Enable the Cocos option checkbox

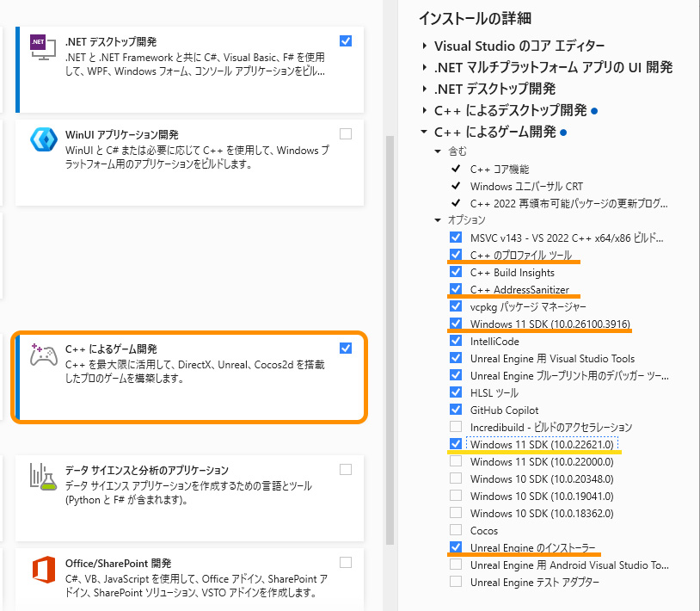click(456, 530)
